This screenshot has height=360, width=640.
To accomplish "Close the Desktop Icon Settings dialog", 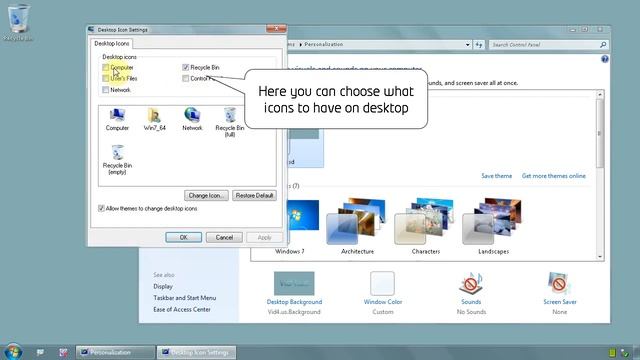I will pyautogui.click(x=276, y=29).
